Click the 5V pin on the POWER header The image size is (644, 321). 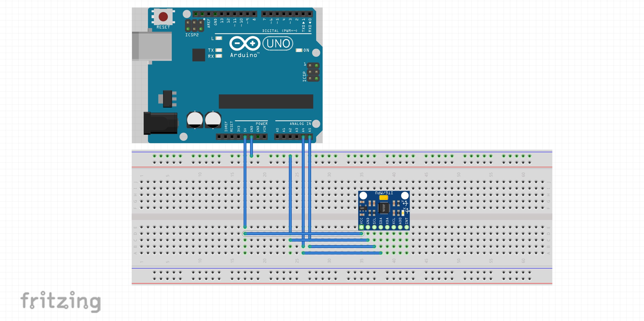point(245,137)
